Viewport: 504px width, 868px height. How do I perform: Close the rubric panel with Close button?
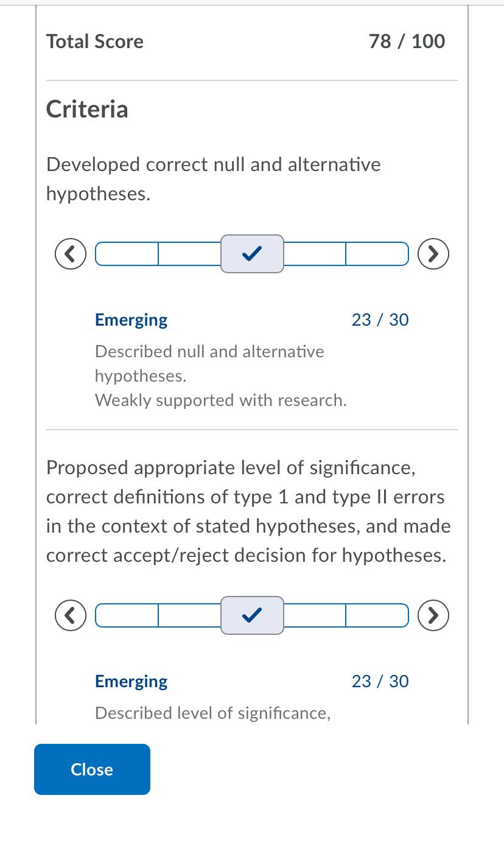click(92, 769)
